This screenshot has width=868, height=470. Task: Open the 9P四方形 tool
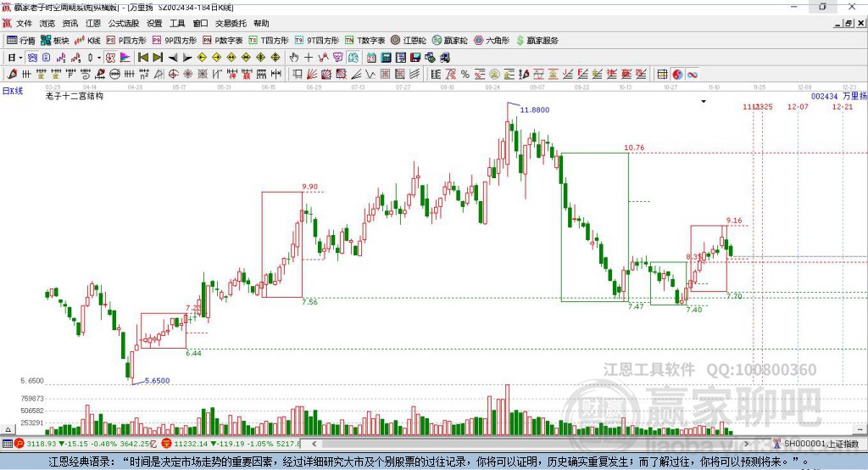point(175,41)
